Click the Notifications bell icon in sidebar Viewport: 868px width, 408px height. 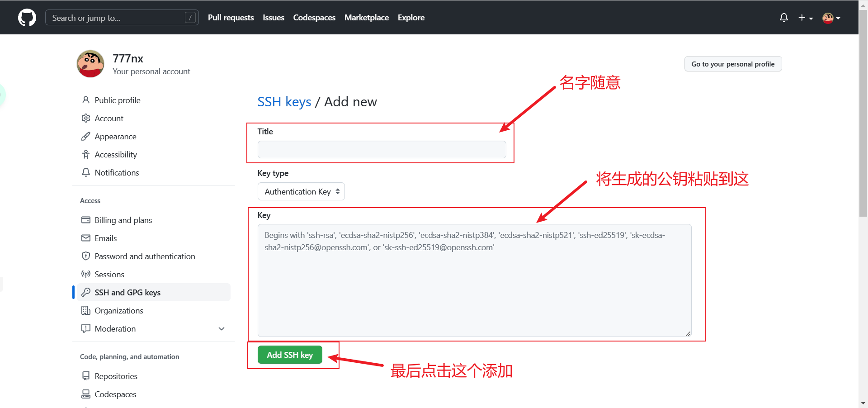[x=86, y=172]
